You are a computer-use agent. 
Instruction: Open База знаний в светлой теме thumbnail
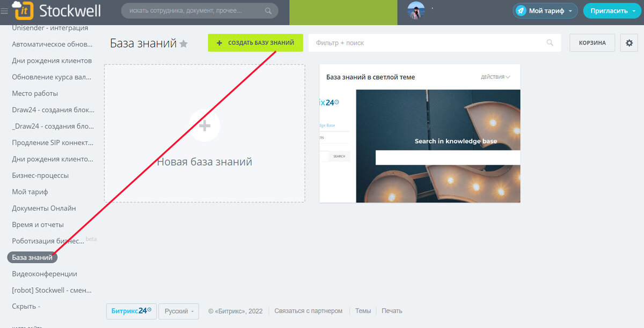(x=420, y=146)
